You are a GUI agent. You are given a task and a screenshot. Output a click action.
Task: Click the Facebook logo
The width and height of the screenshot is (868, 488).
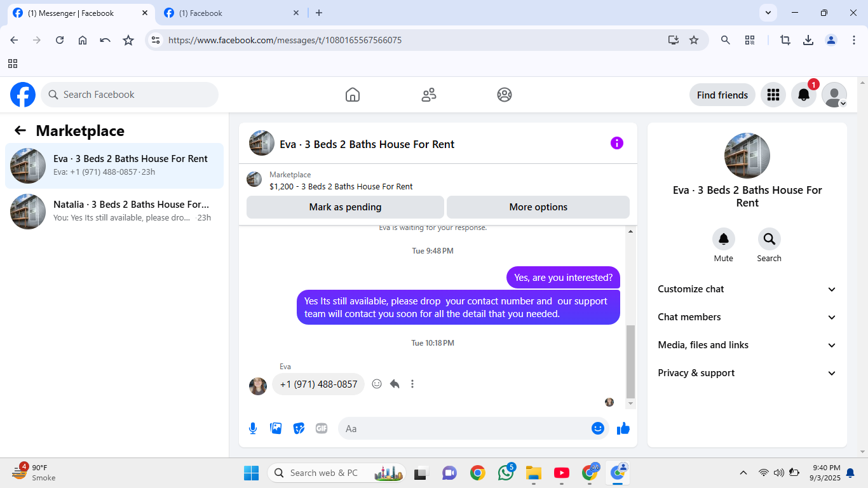[x=23, y=95]
